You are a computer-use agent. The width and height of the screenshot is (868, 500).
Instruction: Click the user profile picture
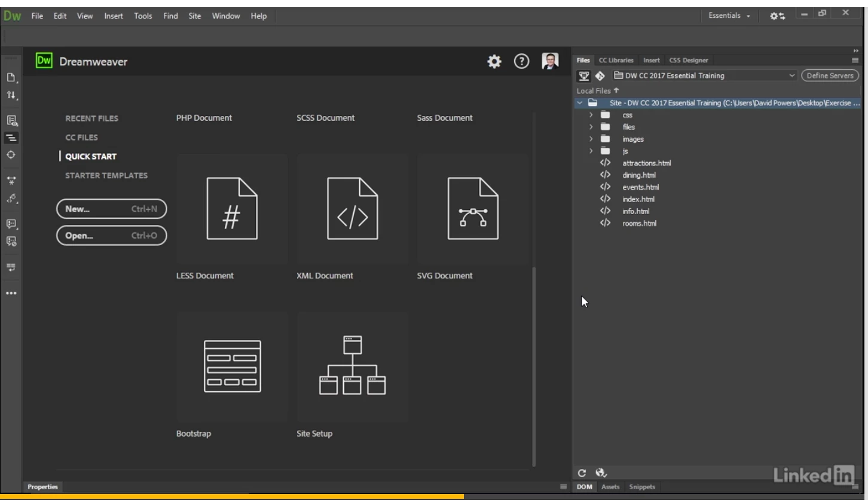pyautogui.click(x=550, y=61)
